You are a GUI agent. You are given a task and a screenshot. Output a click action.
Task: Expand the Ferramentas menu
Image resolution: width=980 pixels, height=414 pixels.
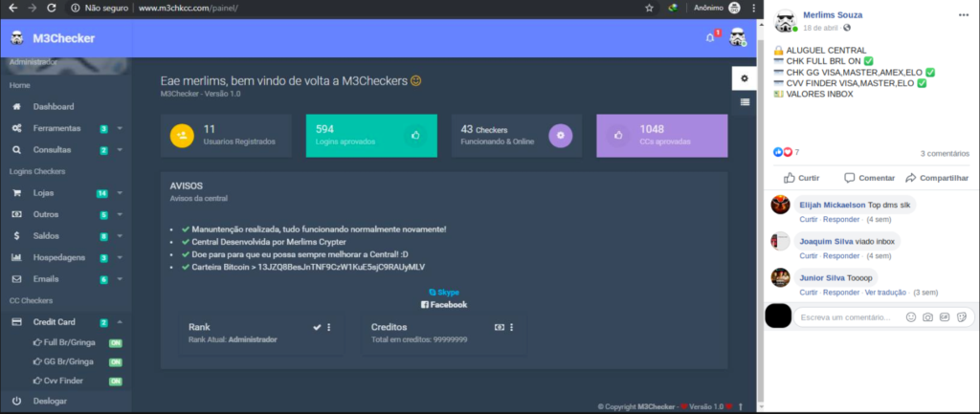click(66, 128)
